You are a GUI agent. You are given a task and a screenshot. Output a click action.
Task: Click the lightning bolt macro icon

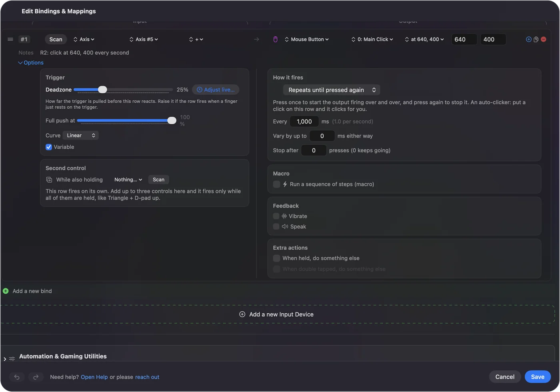285,184
